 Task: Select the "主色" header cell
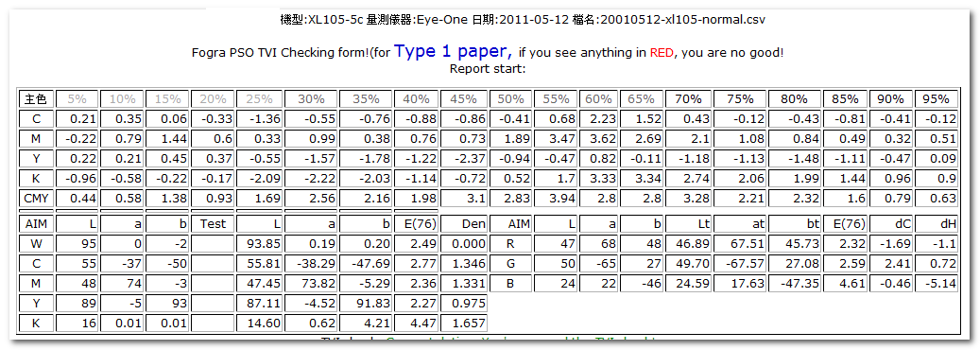(36, 99)
